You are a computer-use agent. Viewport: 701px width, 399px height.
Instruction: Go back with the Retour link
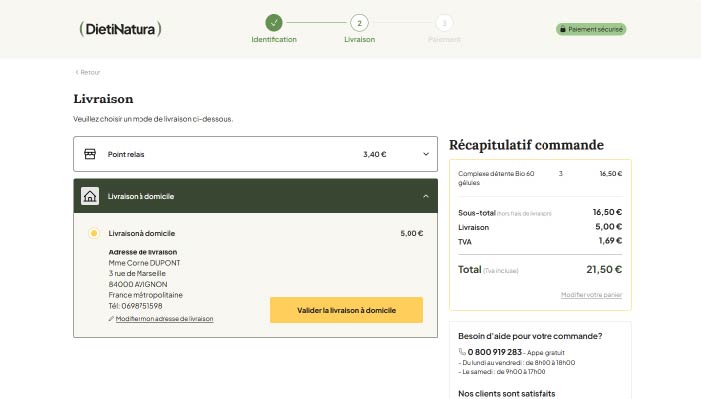[x=88, y=72]
